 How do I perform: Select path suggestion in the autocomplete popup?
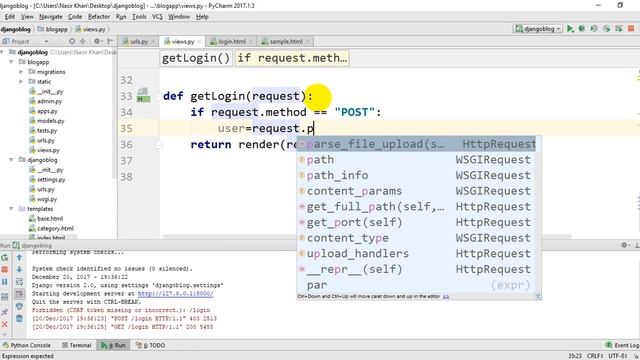(x=416, y=160)
